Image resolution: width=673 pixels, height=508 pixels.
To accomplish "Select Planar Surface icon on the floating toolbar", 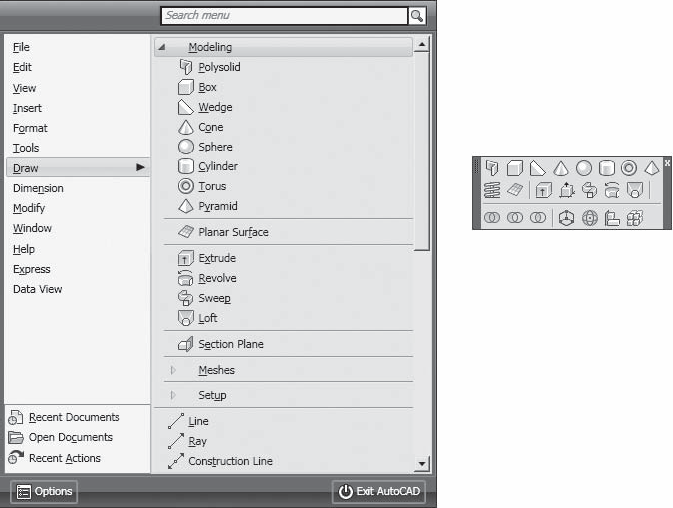I will click(515, 190).
